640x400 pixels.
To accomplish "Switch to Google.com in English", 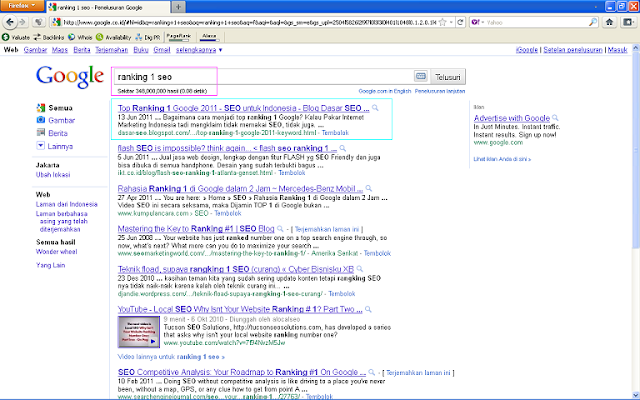I will click(385, 91).
